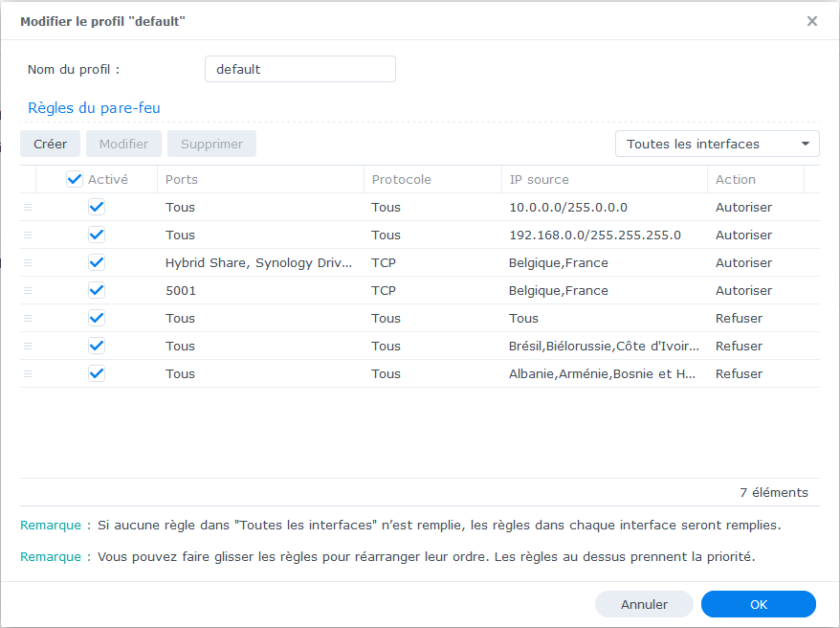Sort by the Ports column header

[x=260, y=180]
